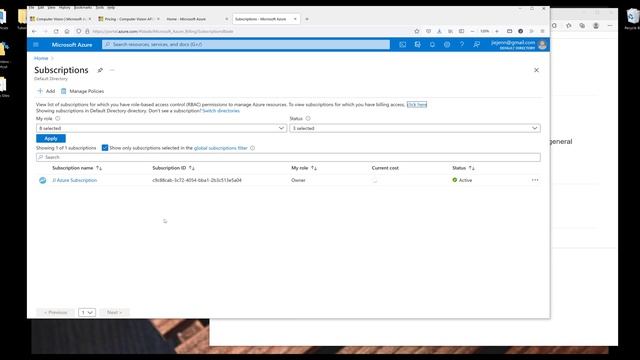The height and width of the screenshot is (360, 640).
Task: Expand the Status filter dropdown
Action: point(415,128)
